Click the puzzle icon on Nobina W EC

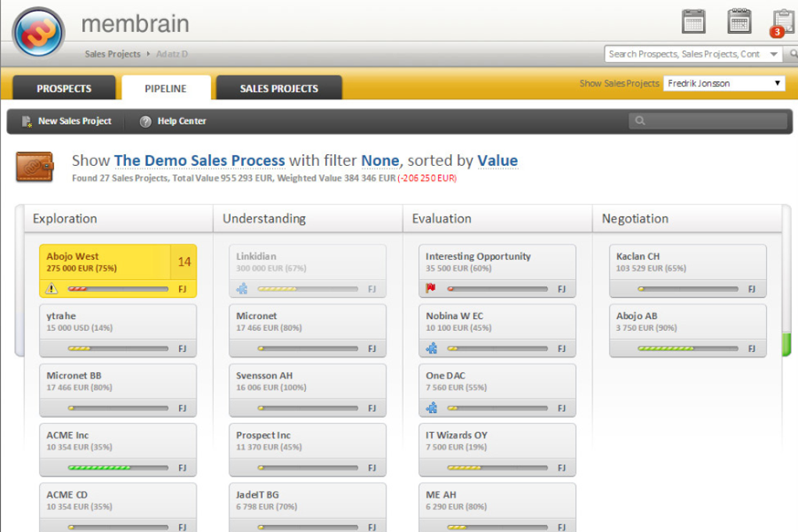(x=432, y=348)
